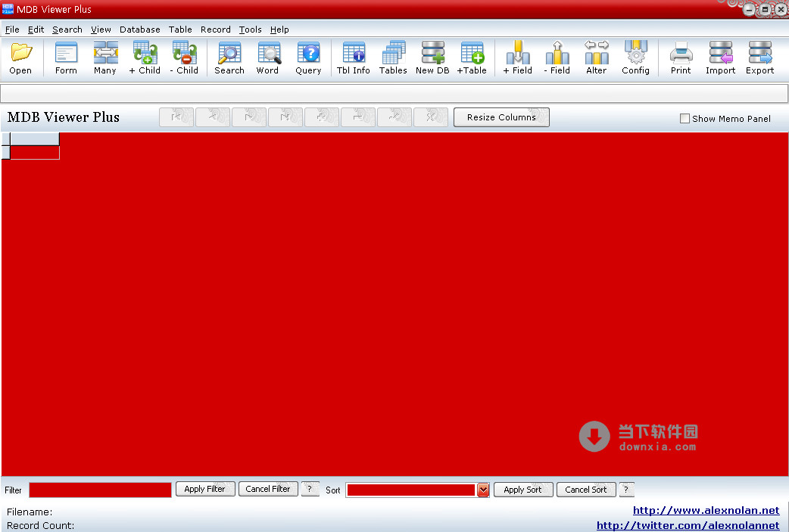The image size is (789, 532).
Task: Open a database file with the Open icon
Action: click(20, 58)
